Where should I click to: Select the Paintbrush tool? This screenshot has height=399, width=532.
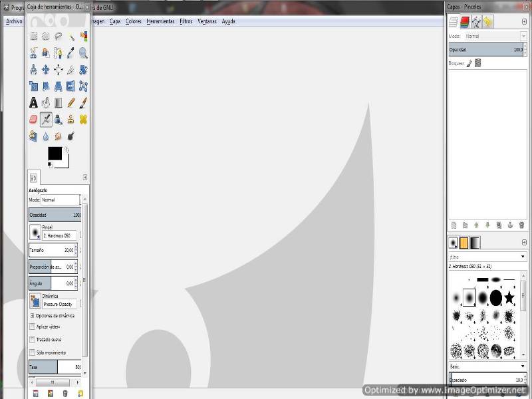coord(83,103)
